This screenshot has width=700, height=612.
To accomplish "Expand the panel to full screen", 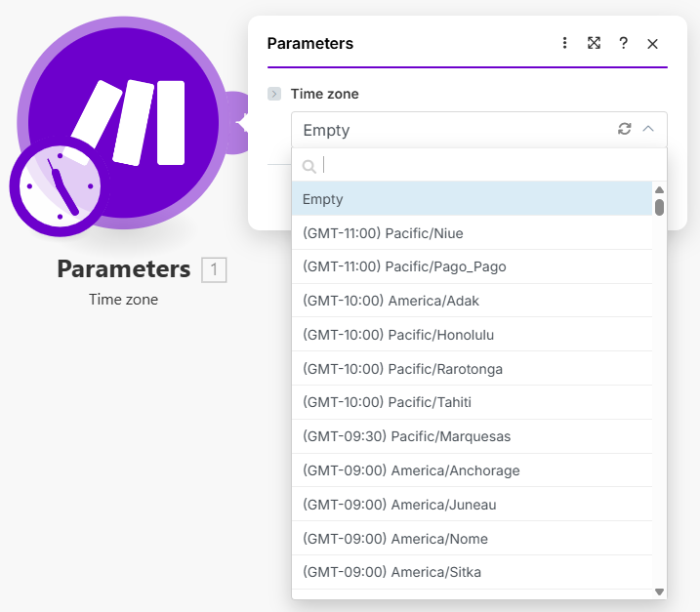I will (x=594, y=43).
